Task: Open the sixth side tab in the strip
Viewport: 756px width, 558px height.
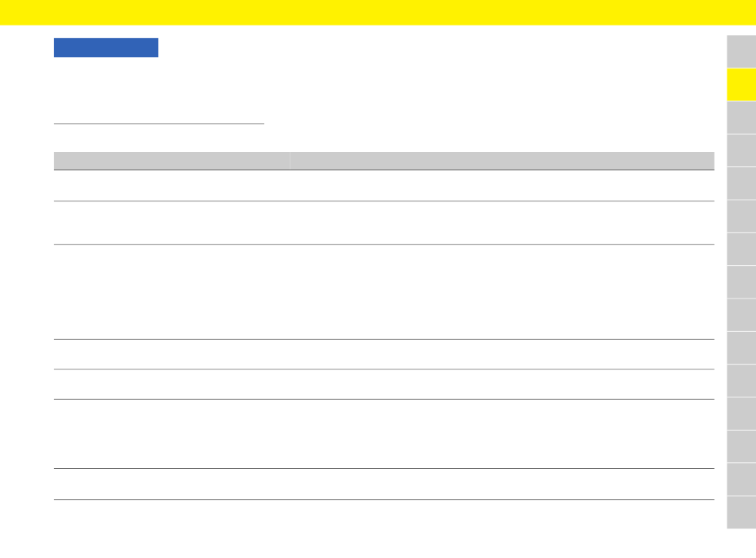Action: 742,216
